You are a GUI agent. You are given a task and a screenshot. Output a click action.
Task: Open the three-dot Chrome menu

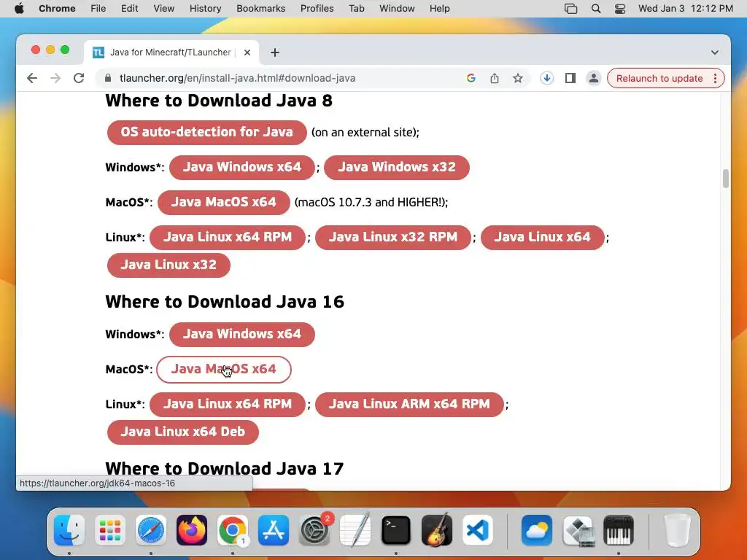pyautogui.click(x=715, y=78)
